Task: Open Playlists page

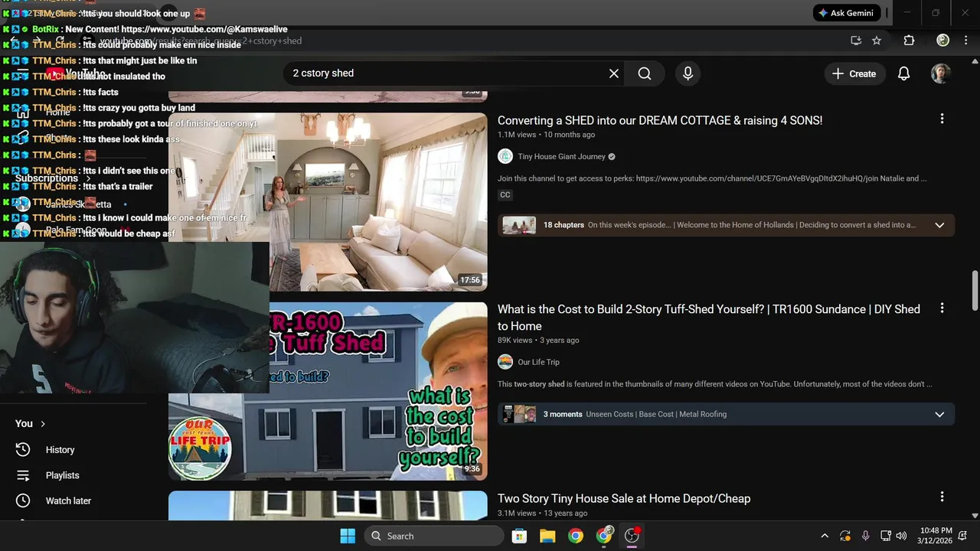Action: [62, 475]
